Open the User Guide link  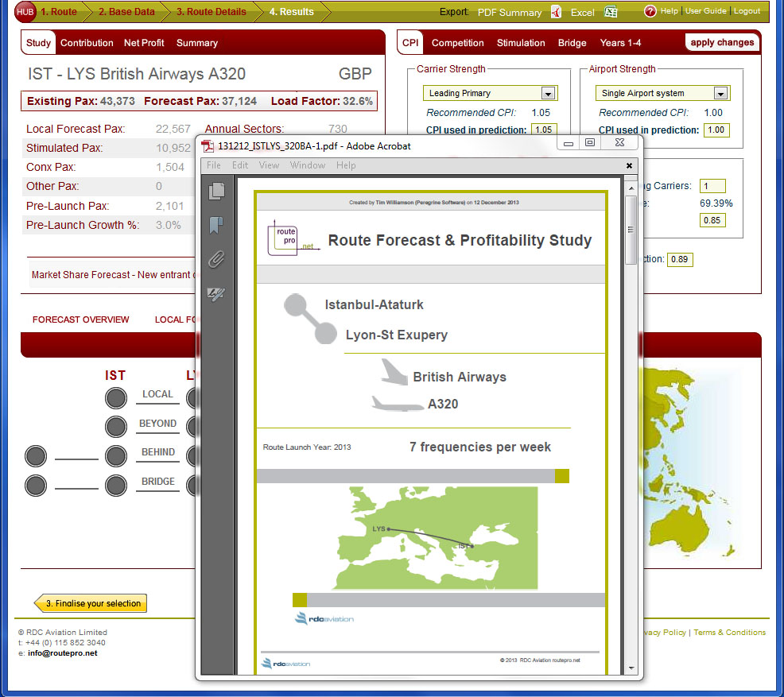tap(705, 11)
